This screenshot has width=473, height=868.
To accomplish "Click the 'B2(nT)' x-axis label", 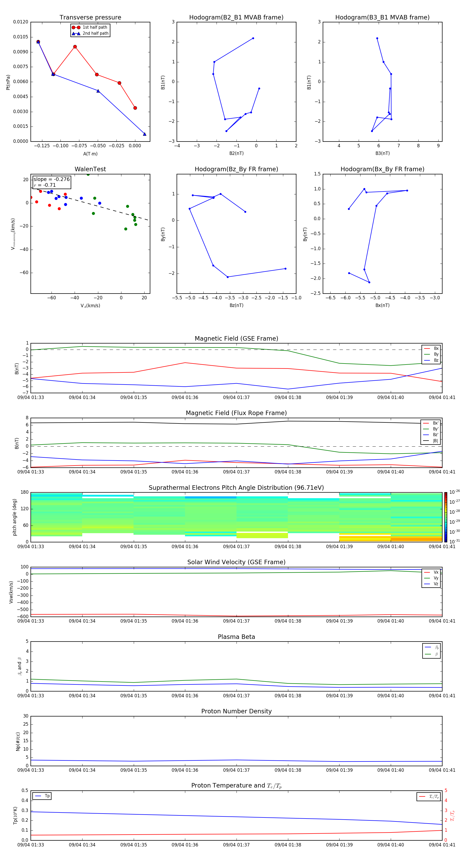I will pyautogui.click(x=236, y=153).
